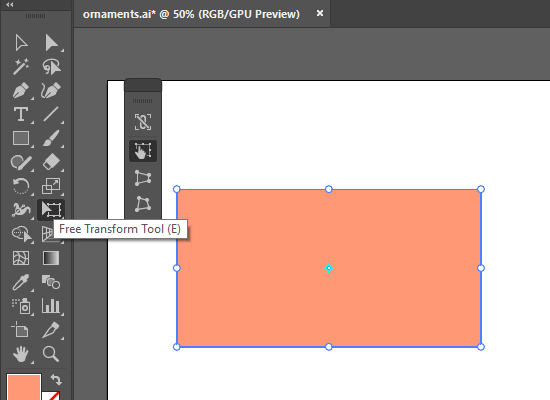Image resolution: width=550 pixels, height=400 pixels.
Task: Select the Free Transform tool
Action: click(x=51, y=210)
